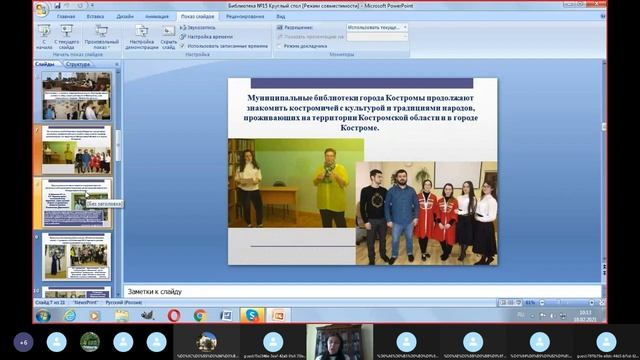Image resolution: width=640 pixels, height=360 pixels.
Task: Select third visible thumbnail with blue text blocks
Action: 76,203
